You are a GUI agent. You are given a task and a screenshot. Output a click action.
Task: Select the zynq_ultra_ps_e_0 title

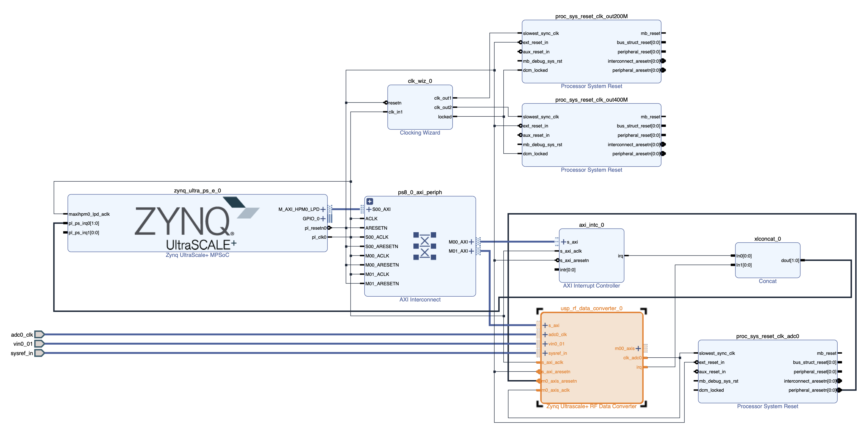click(197, 191)
